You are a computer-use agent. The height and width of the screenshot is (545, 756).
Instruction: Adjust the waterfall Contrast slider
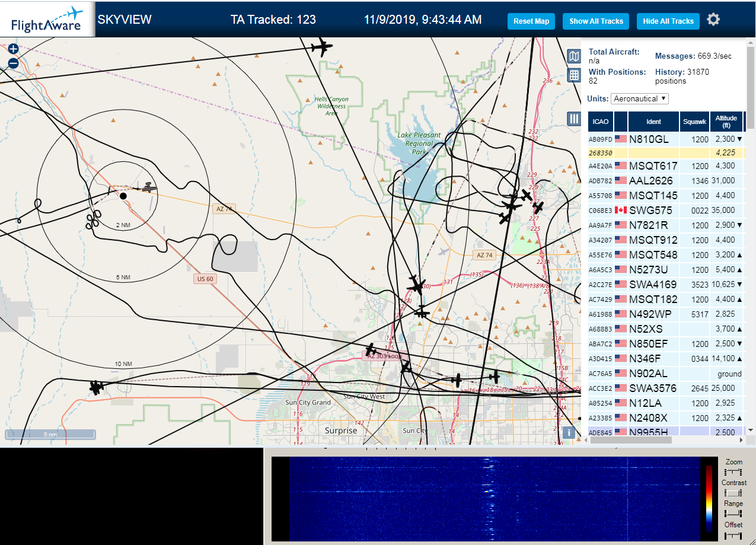733,493
